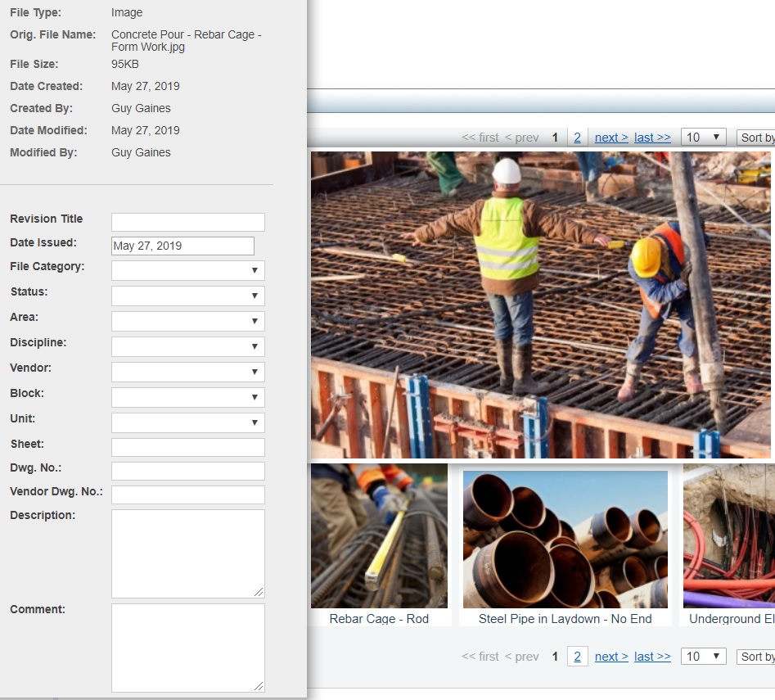
Task: Open the File Category dropdown
Action: 188,270
